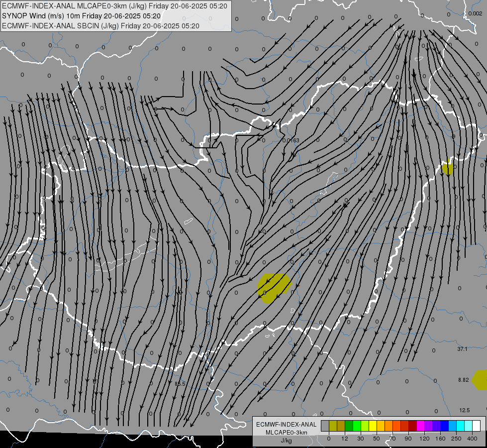Click the magenta swatch in the color legend
487x448 pixels.
pos(420,426)
